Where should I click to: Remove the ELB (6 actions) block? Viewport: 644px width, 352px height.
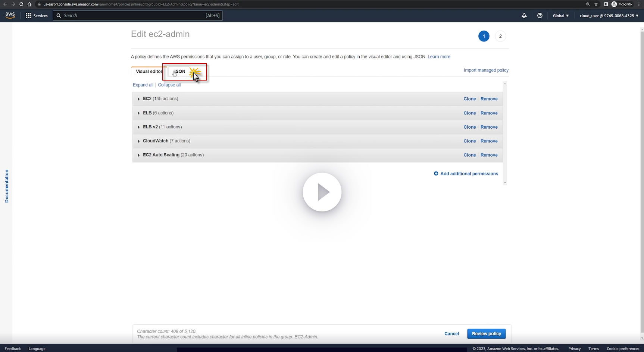point(489,113)
